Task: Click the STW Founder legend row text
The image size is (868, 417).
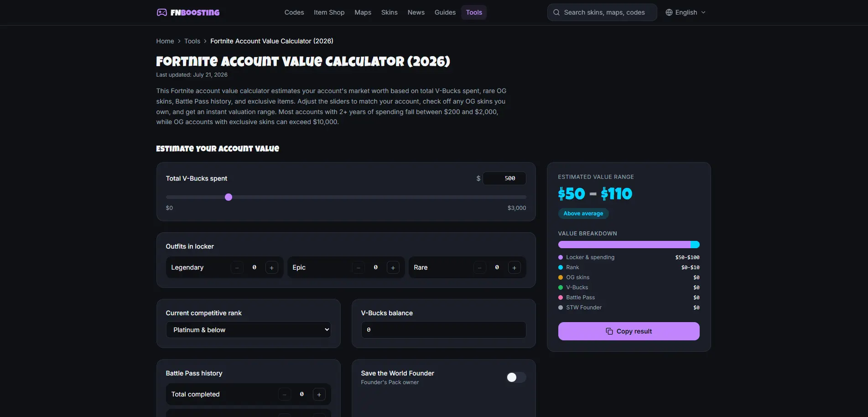Action: click(584, 308)
